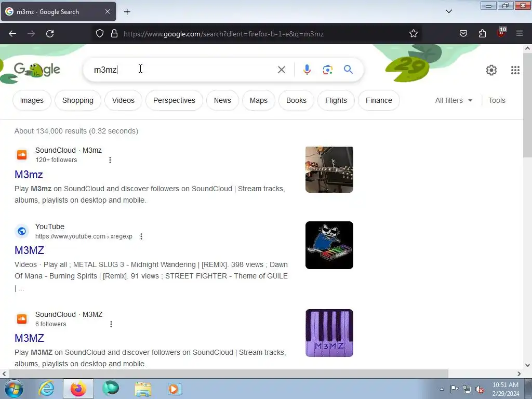This screenshot has height=399, width=532.
Task: Open uBlock extension with badge 10
Action: (x=501, y=33)
